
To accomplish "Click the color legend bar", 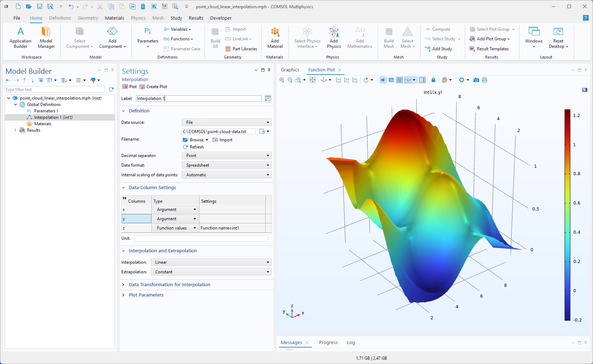I will pyautogui.click(x=568, y=215).
